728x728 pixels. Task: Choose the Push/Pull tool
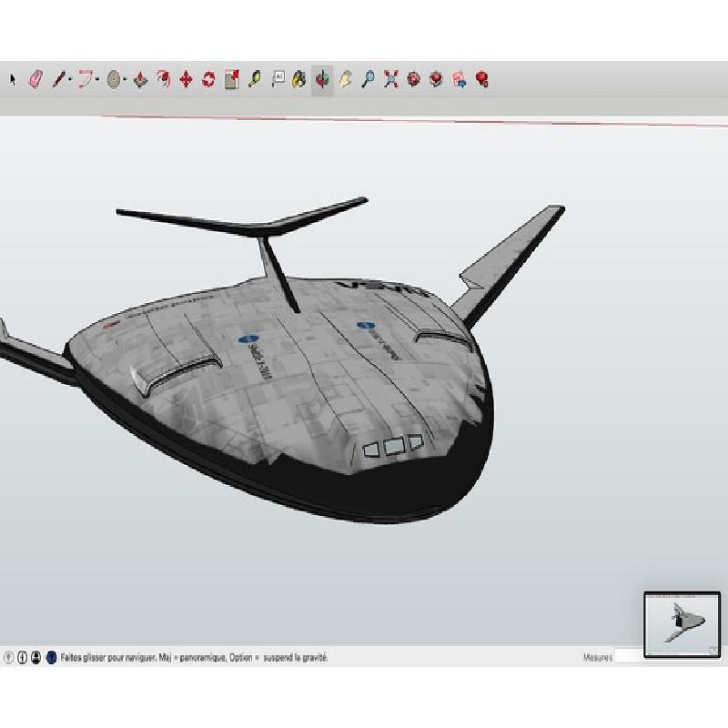click(x=140, y=80)
